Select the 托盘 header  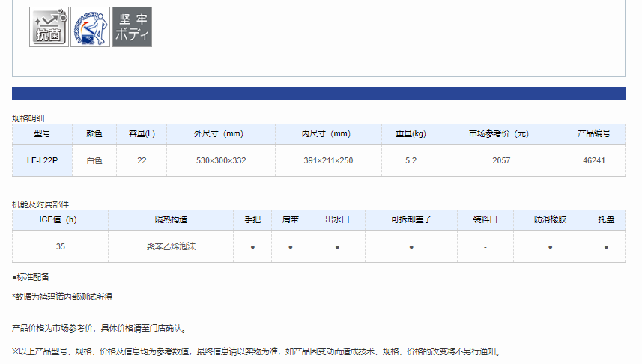click(x=606, y=220)
